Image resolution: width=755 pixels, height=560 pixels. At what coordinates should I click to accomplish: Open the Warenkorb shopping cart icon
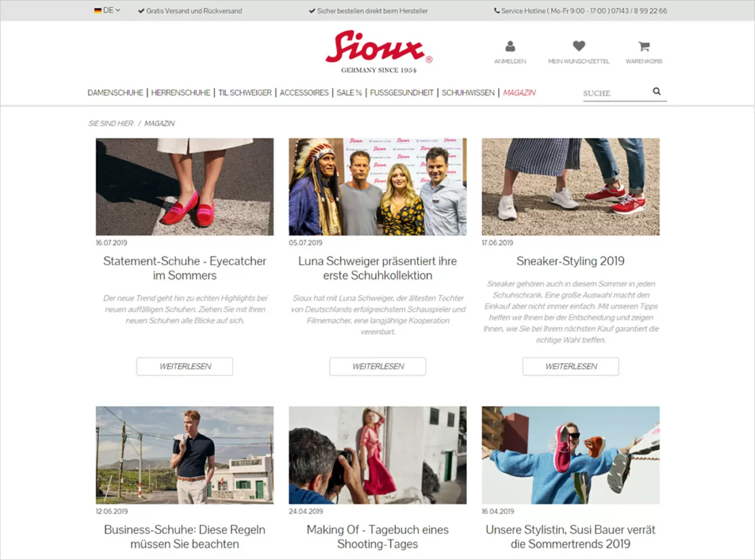click(x=644, y=46)
